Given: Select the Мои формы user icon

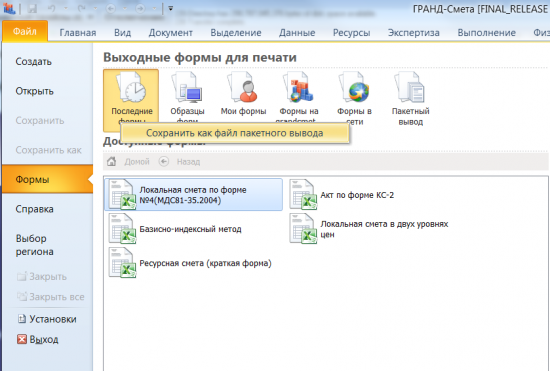Looking at the screenshot, I should coord(243,87).
